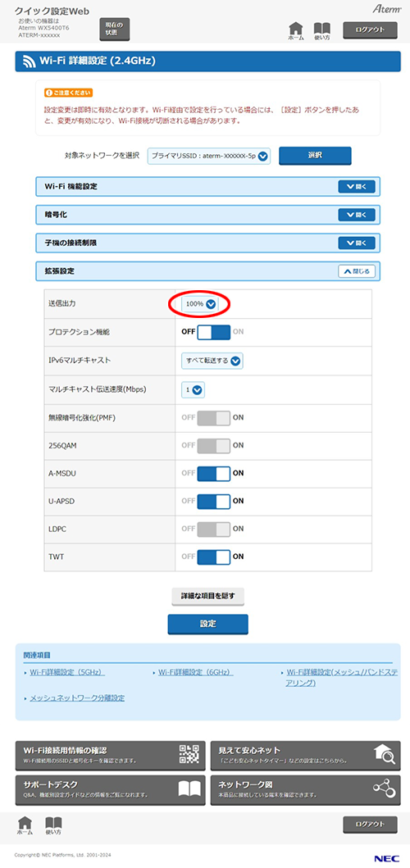Collapse the 拡張設定 section
The width and height of the screenshot is (410, 868).
[357, 271]
